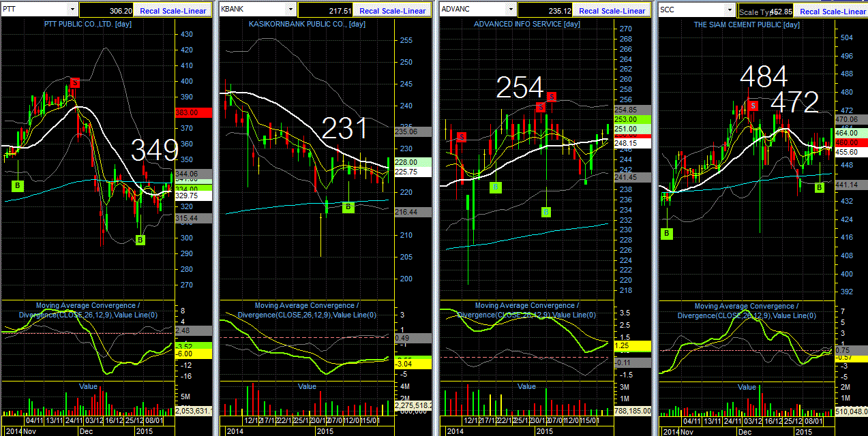Click the Value volume title in the SCC panel
Viewport: 868px width, 436px height.
(x=747, y=386)
